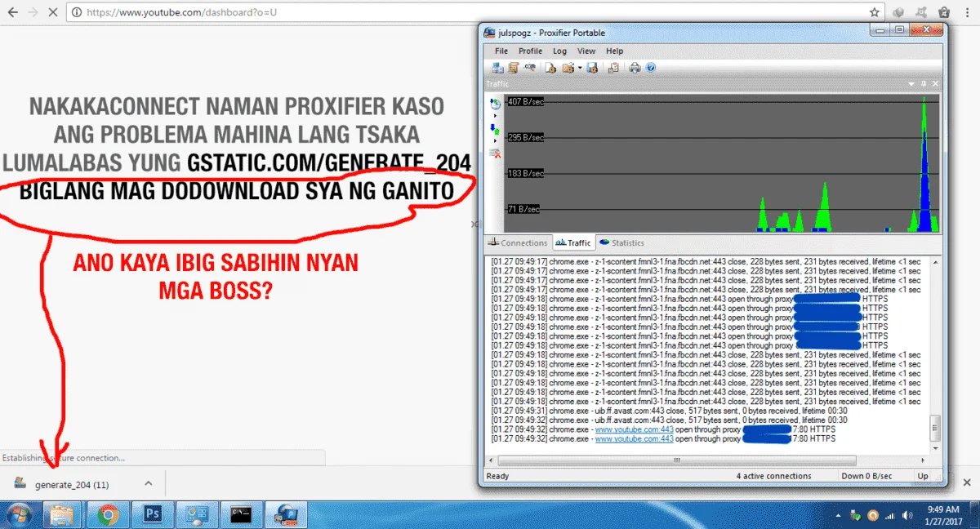
Task: Click the '407 B/sec' graph label
Action: (x=526, y=101)
